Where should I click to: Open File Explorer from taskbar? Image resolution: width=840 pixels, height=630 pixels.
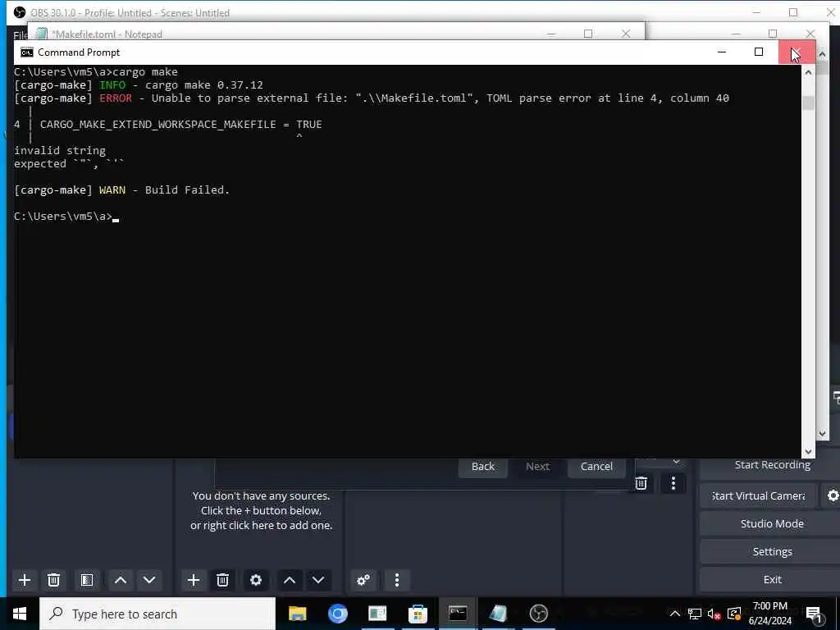coord(297,614)
